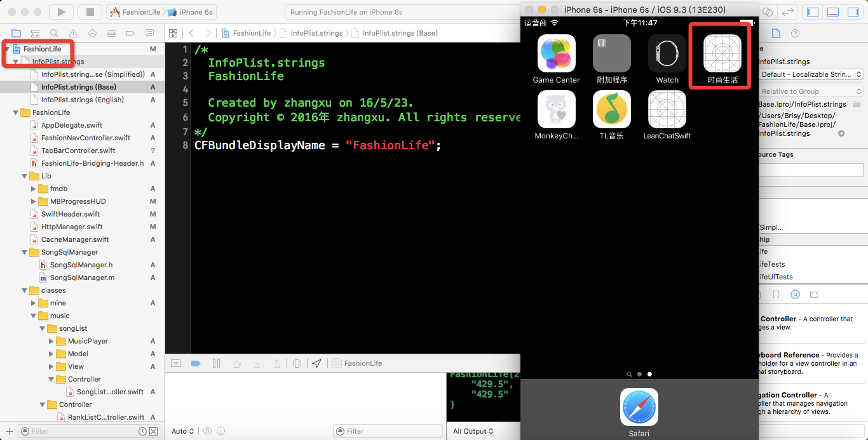Screen dimensions: 868x440
Task: Open the Debug navigator
Action: (x=112, y=33)
